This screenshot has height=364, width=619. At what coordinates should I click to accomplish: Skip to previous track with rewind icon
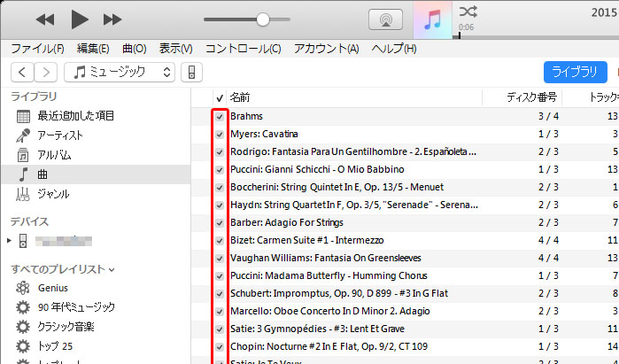point(45,19)
